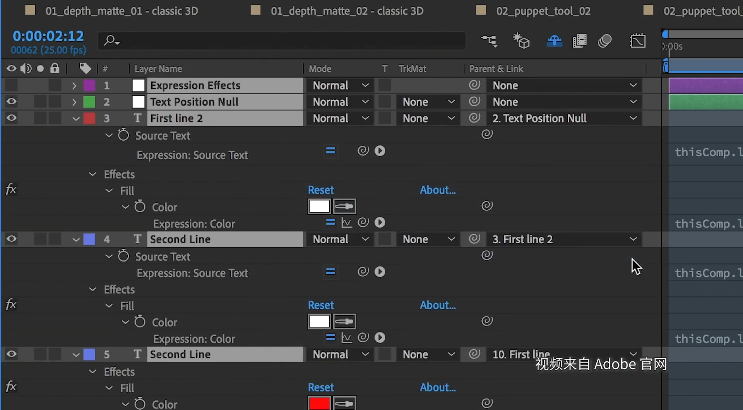The width and height of the screenshot is (743, 410).
Task: Hide the Text Position Null layer
Action: pyautogui.click(x=11, y=101)
